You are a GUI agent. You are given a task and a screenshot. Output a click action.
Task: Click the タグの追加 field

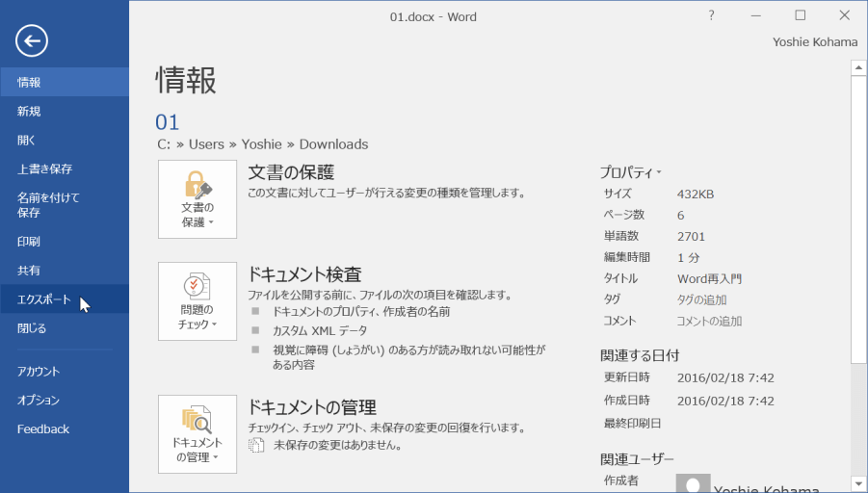pyautogui.click(x=701, y=299)
